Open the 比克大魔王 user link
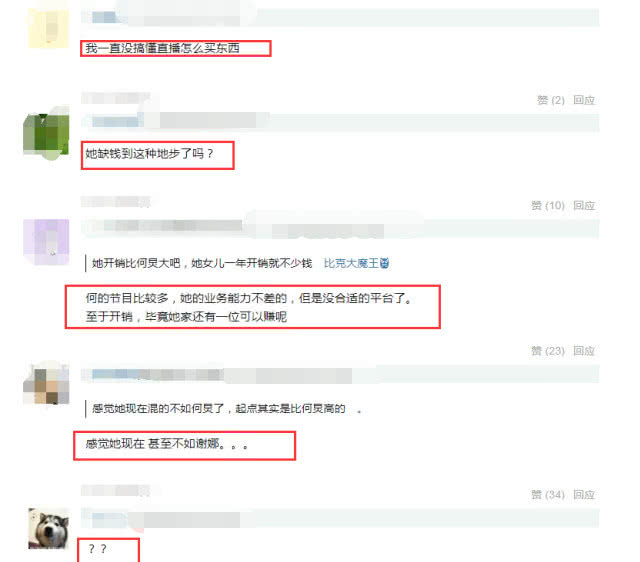This screenshot has height=562, width=640. (x=351, y=264)
